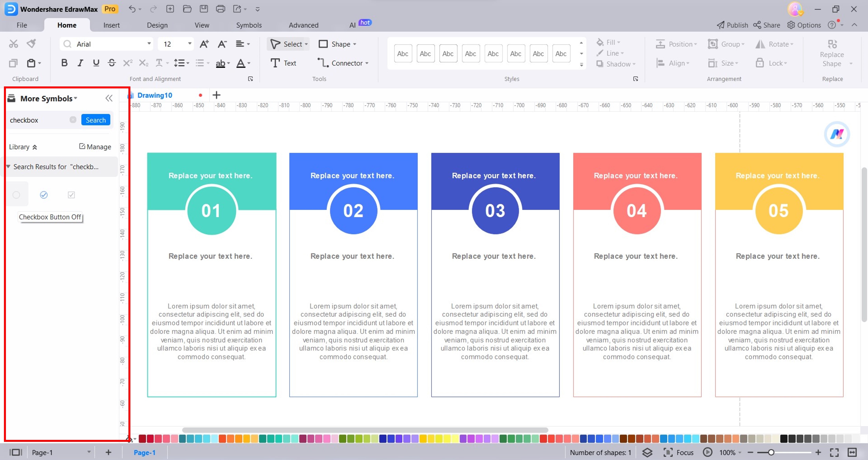Screen dimensions: 868x460
Task: Click the blue Search button
Action: click(x=96, y=120)
